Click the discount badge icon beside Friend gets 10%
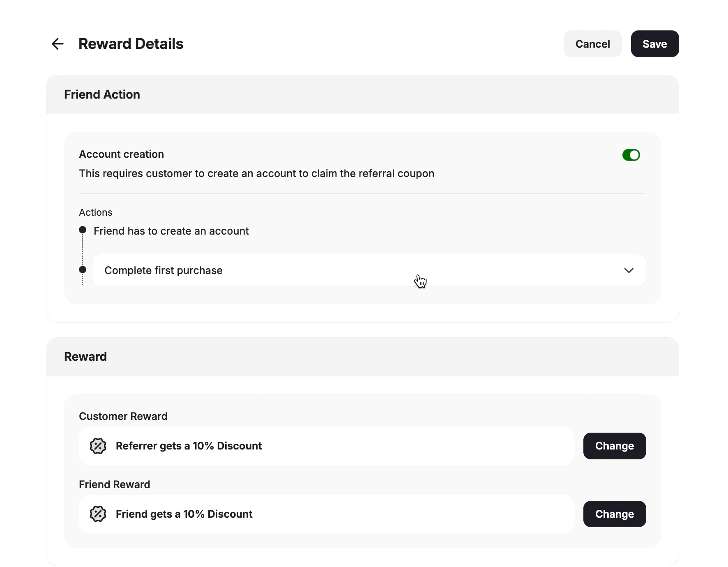728x567 pixels. pos(98,514)
